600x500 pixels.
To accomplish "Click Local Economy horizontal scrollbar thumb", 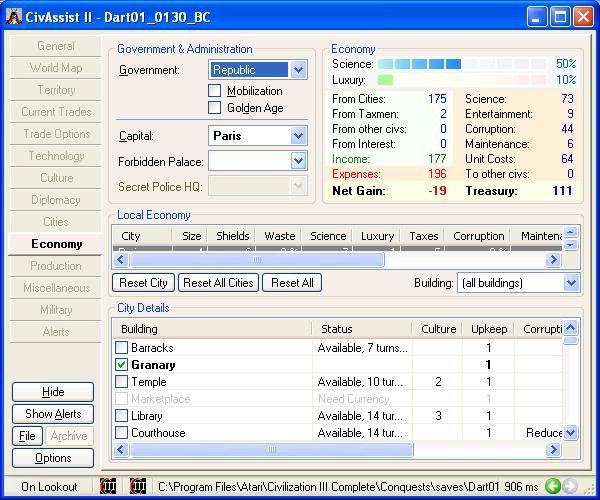I will pyautogui.click(x=257, y=260).
